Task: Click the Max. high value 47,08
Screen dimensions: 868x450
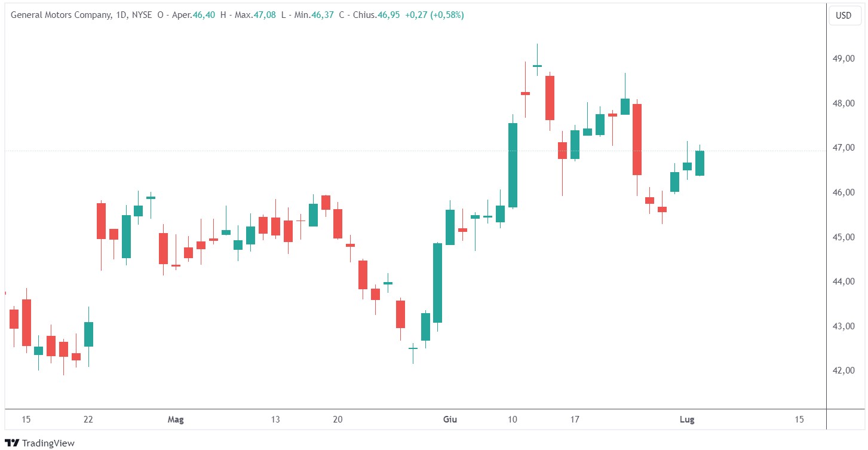Action: 263,15
